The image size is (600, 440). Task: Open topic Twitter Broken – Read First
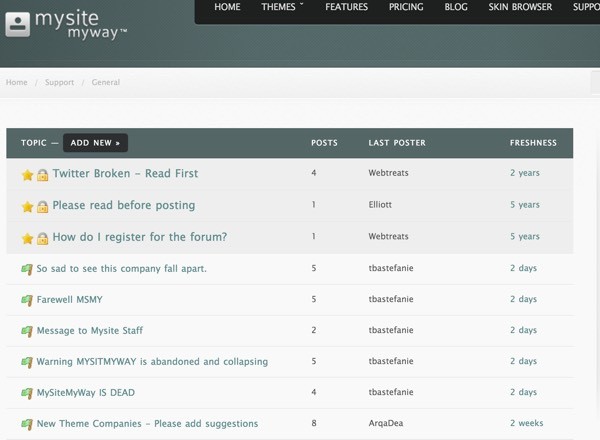click(125, 174)
